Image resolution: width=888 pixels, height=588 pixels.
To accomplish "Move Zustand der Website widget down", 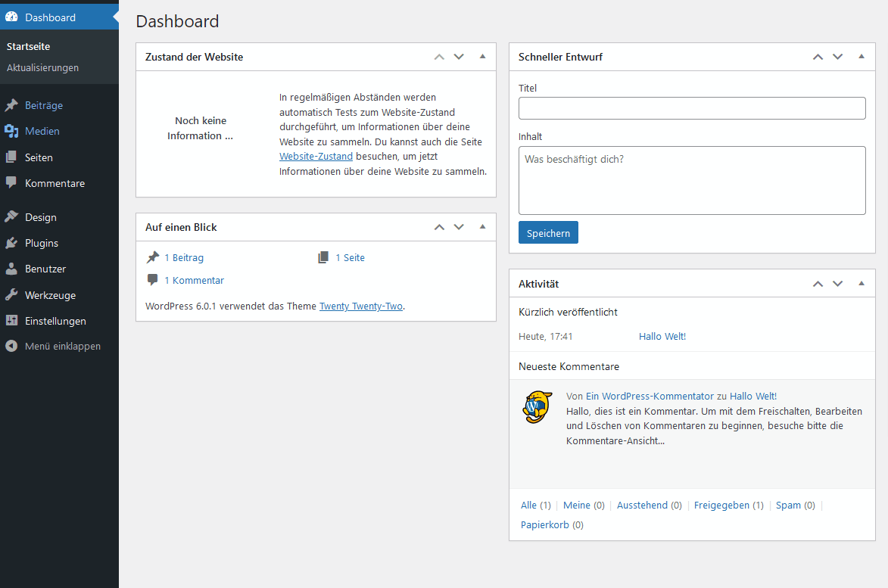I will point(460,57).
